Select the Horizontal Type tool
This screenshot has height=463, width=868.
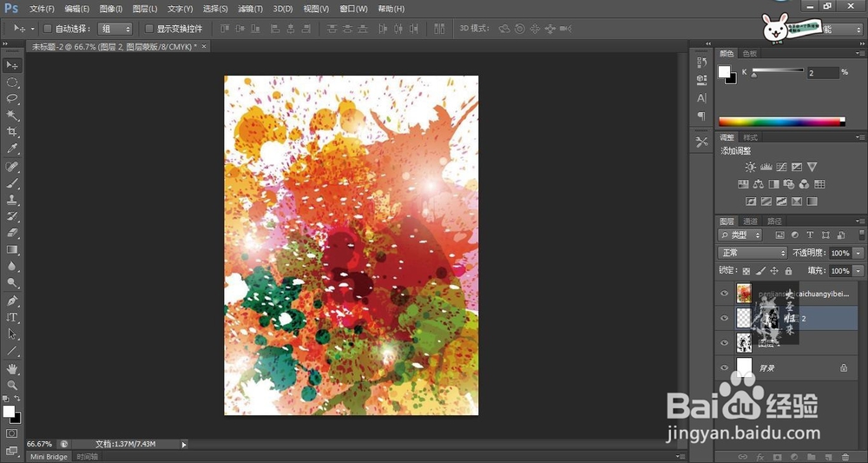click(x=12, y=318)
